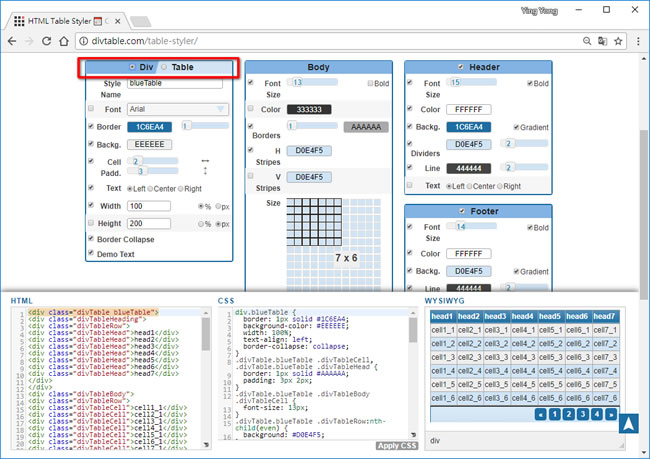This screenshot has width=650, height=459.
Task: Choose px unit for Width
Action: tap(218, 206)
